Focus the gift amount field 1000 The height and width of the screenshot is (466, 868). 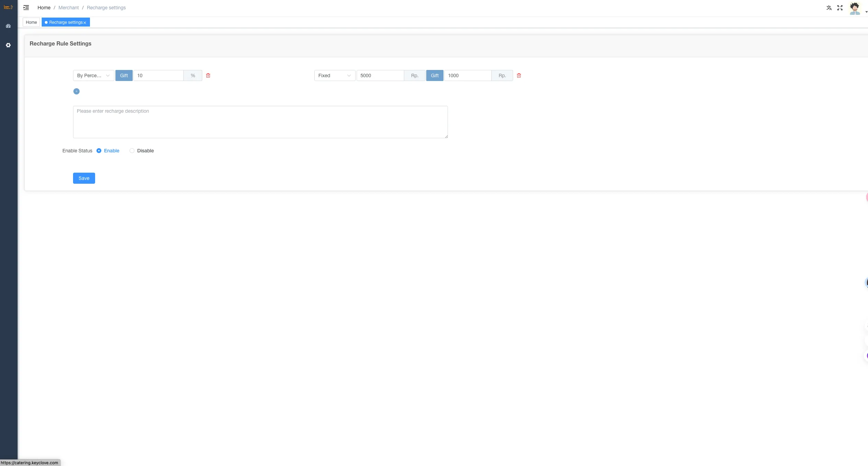468,75
